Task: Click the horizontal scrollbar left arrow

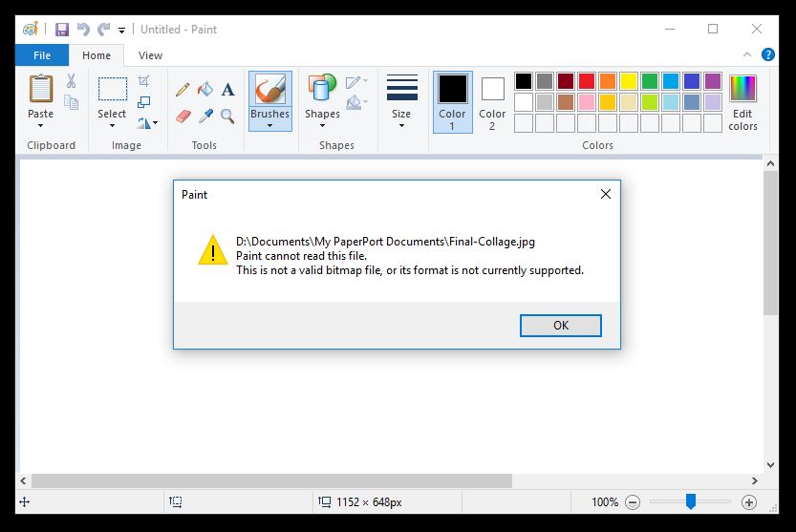Action: (x=23, y=480)
